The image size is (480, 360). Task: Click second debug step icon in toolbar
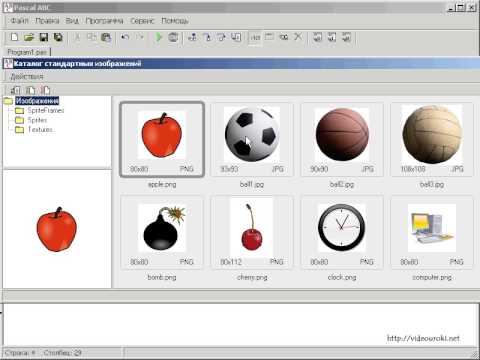pos(207,37)
